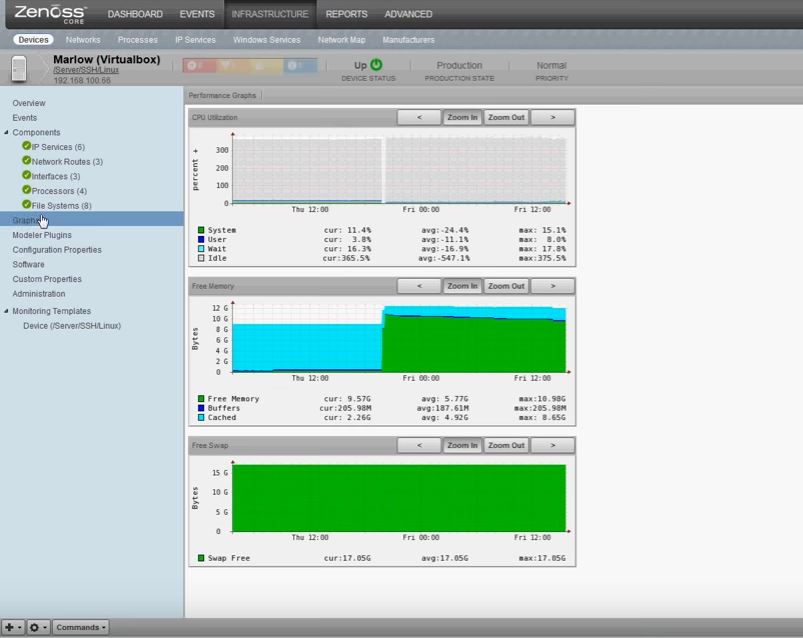The width and height of the screenshot is (803, 638).
Task: Open the Commands dropdown
Action: coord(80,627)
